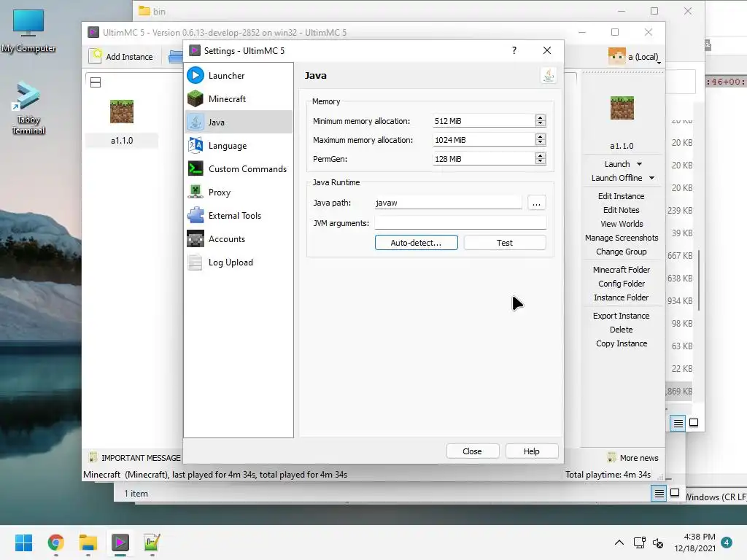Click the help question mark in Settings title bar
Viewport: 747px width, 560px height.
click(514, 50)
